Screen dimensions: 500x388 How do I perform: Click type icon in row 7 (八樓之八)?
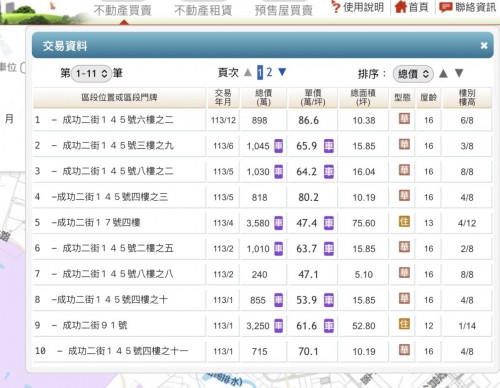404,273
